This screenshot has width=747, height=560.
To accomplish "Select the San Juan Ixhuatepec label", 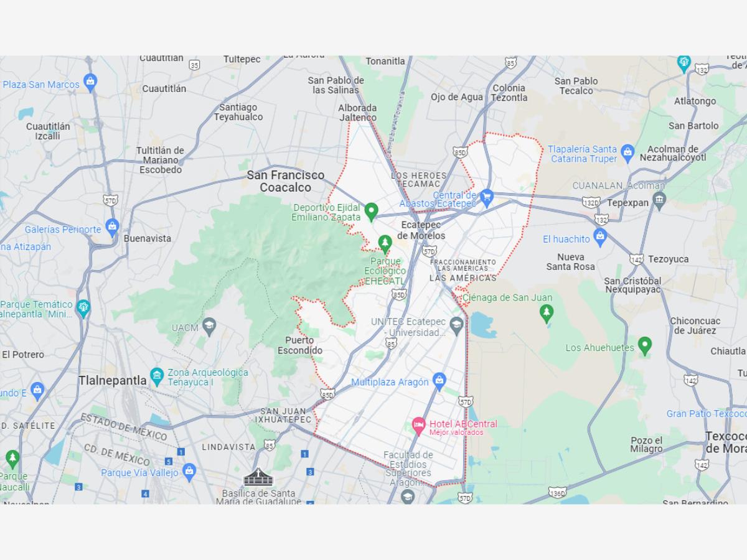I will (x=283, y=416).
